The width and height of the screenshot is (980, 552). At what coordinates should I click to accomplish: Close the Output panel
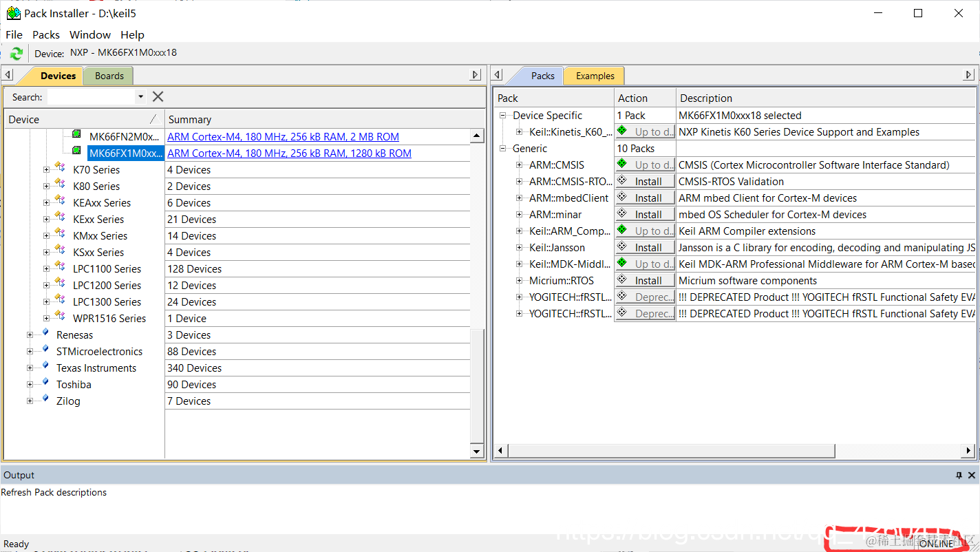coord(972,476)
